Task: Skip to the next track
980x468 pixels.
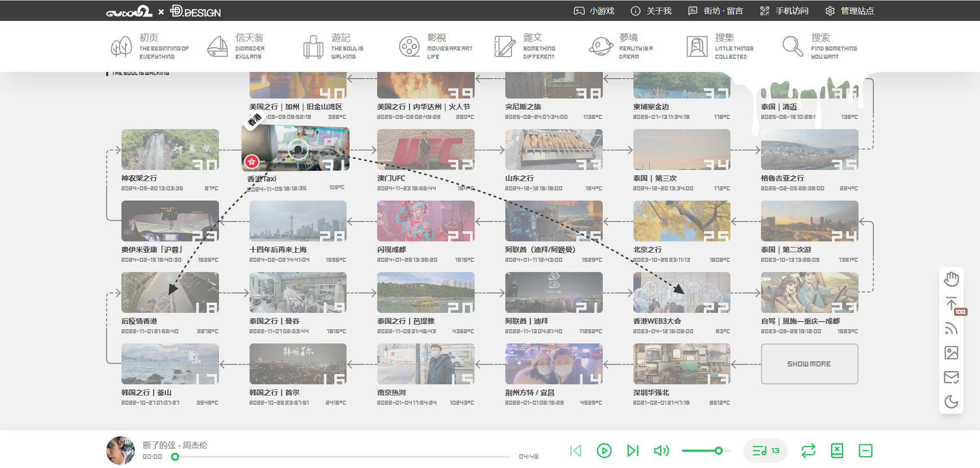Action: click(x=632, y=451)
